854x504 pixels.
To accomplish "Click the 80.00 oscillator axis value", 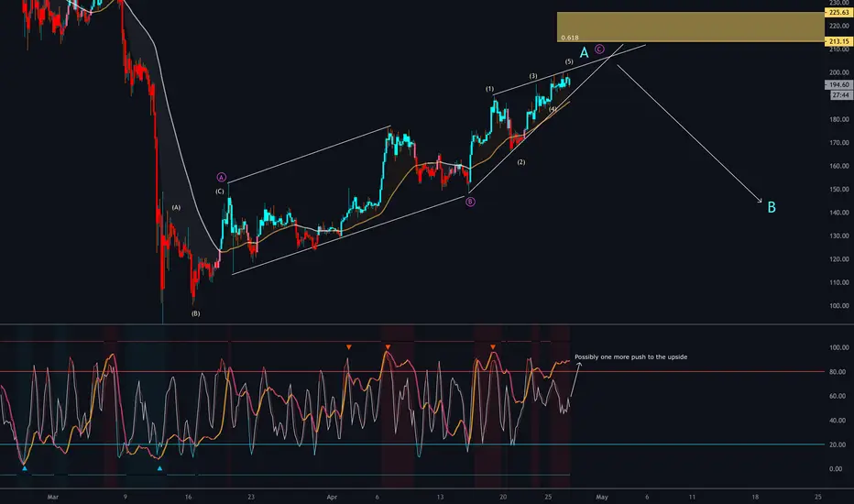I will [838, 372].
